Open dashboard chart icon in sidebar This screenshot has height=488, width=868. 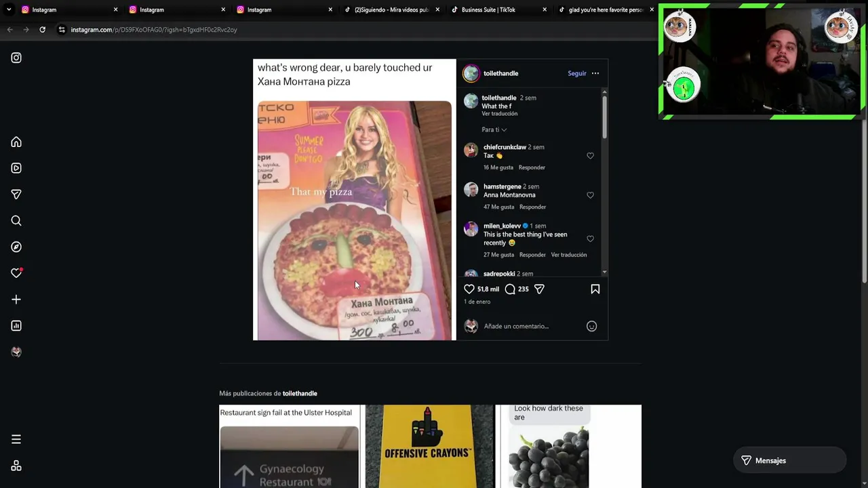16,326
